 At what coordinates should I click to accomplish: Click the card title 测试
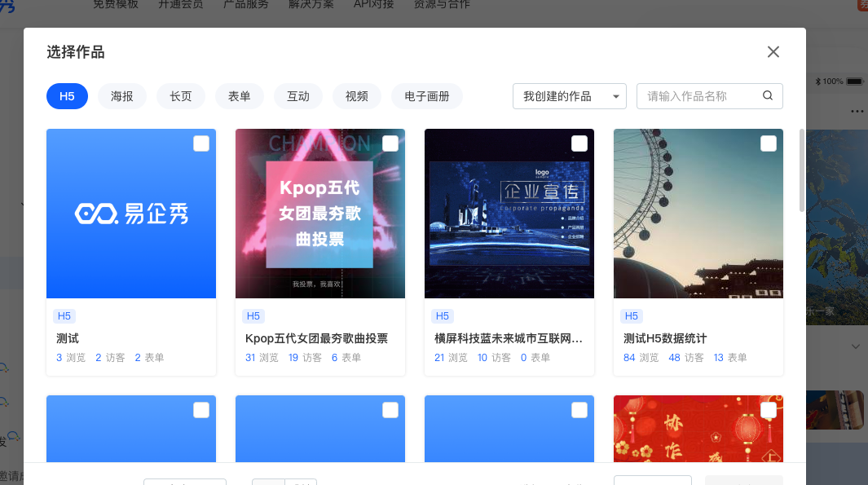[x=68, y=338]
